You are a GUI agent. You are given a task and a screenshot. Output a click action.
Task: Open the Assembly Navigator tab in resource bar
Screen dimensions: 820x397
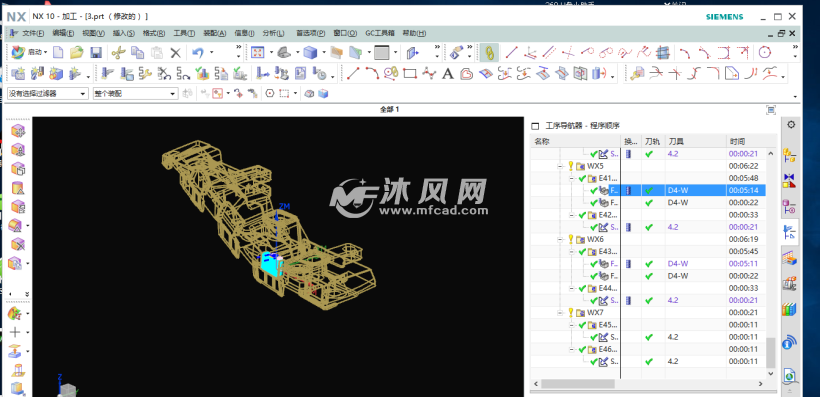pyautogui.click(x=789, y=155)
